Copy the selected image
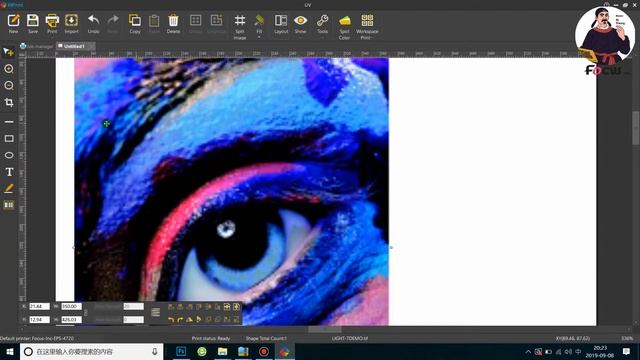 (x=135, y=24)
